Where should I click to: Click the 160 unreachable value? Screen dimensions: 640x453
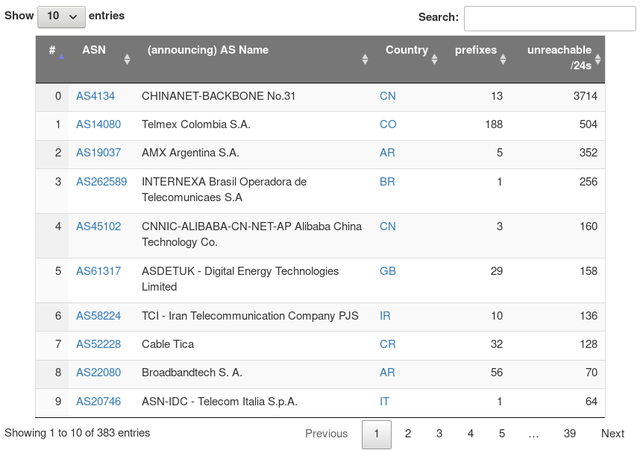pyautogui.click(x=588, y=226)
